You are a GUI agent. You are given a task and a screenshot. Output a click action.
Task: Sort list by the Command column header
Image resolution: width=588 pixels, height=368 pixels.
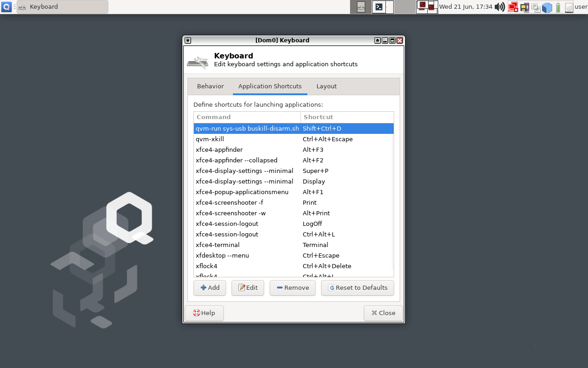point(247,117)
